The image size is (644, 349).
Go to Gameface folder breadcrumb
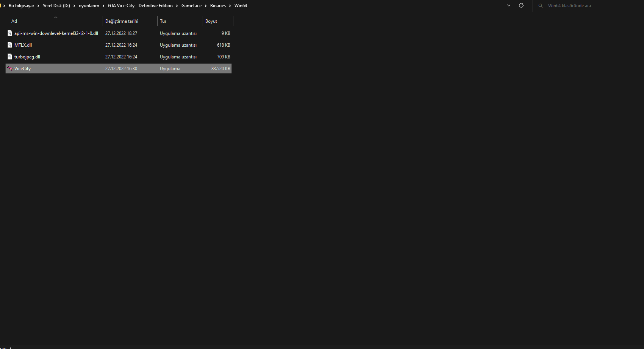coord(191,6)
